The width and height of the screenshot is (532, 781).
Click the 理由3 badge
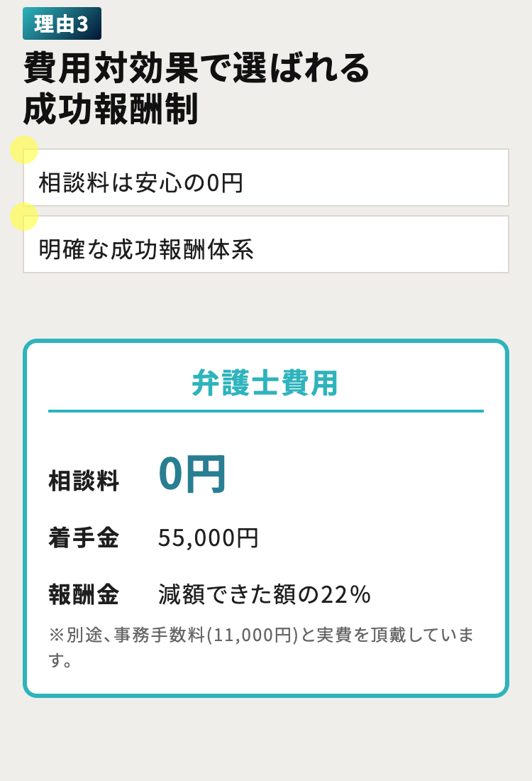point(62,23)
